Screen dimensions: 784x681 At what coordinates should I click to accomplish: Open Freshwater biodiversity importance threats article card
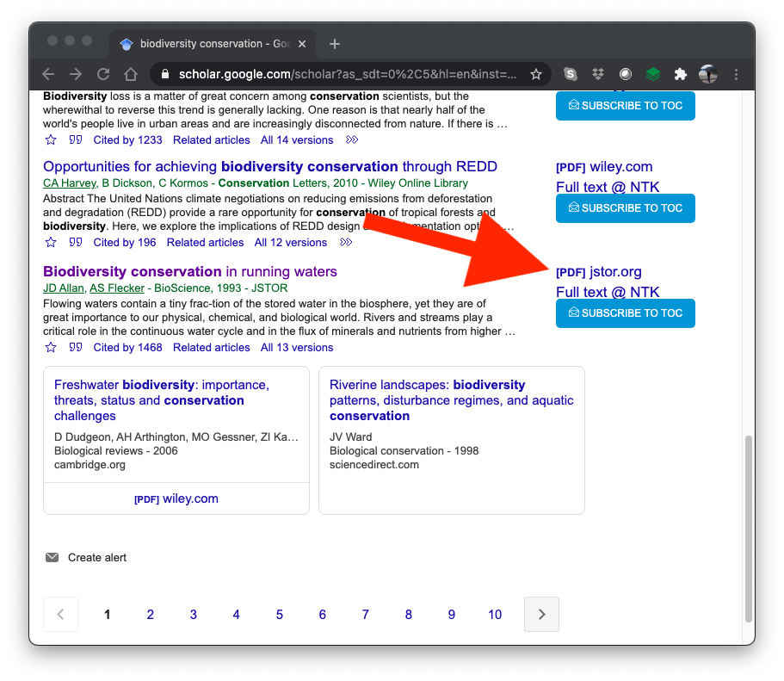(x=162, y=399)
